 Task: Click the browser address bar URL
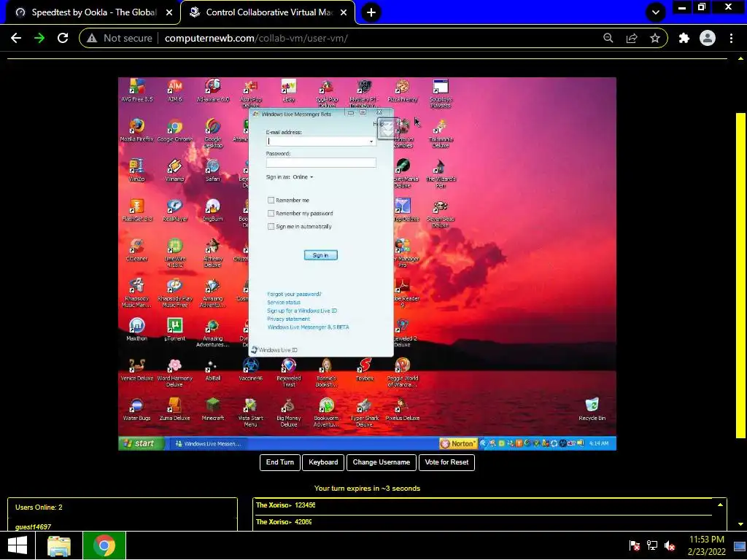tap(256, 38)
